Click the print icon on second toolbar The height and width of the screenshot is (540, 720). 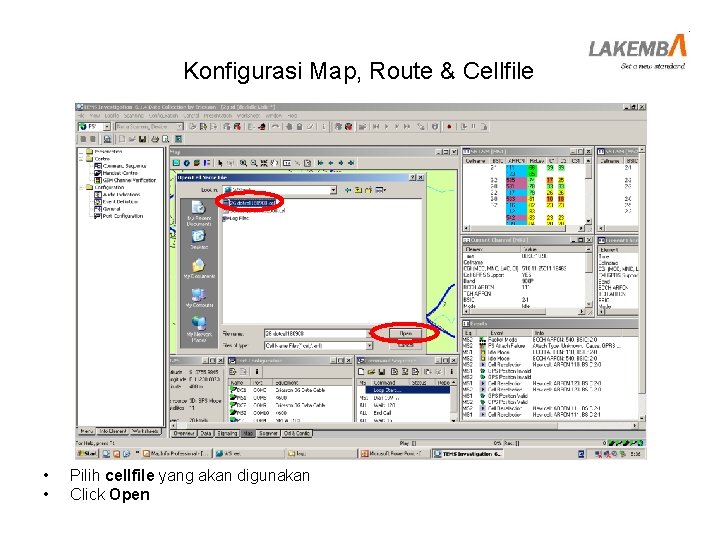tap(155, 139)
